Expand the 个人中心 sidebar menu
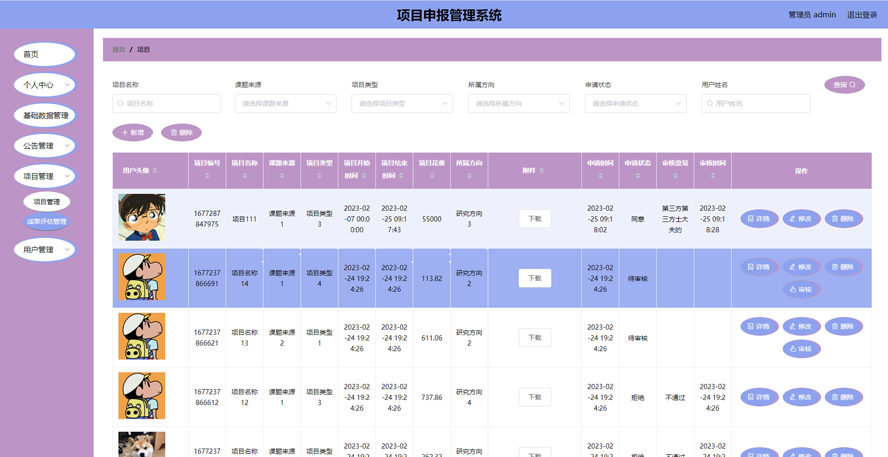 (45, 85)
